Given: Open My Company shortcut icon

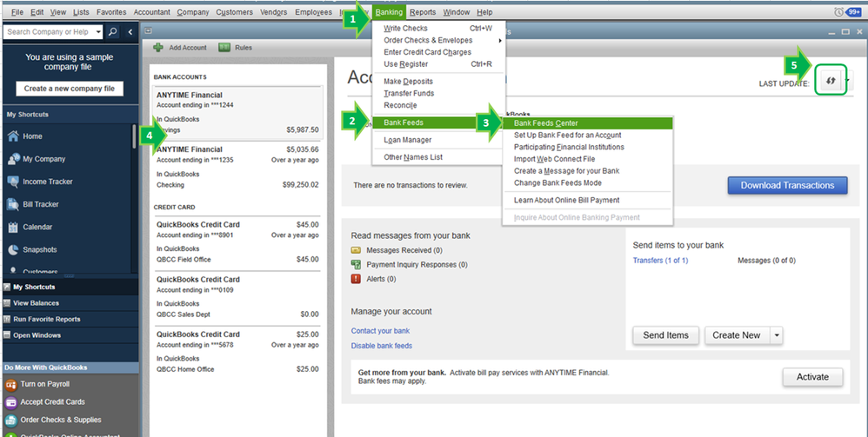Looking at the screenshot, I should pyautogui.click(x=14, y=159).
